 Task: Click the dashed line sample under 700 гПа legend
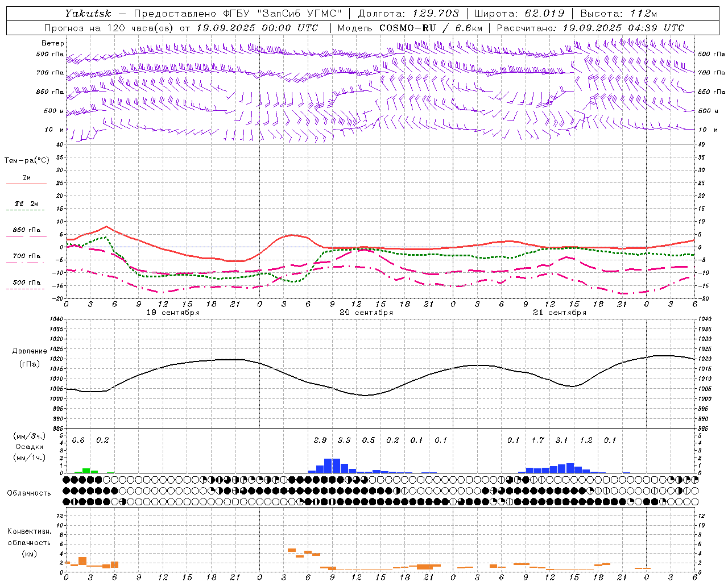click(x=26, y=263)
